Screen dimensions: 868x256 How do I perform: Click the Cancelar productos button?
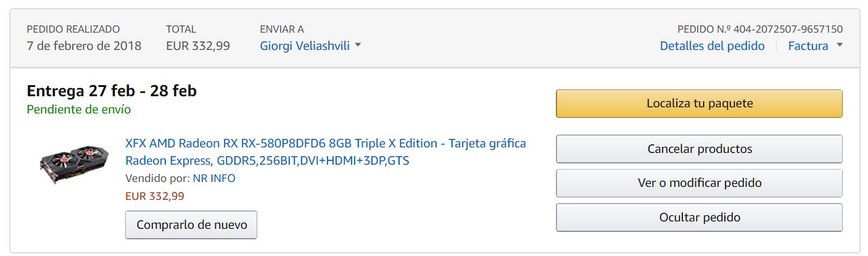699,149
